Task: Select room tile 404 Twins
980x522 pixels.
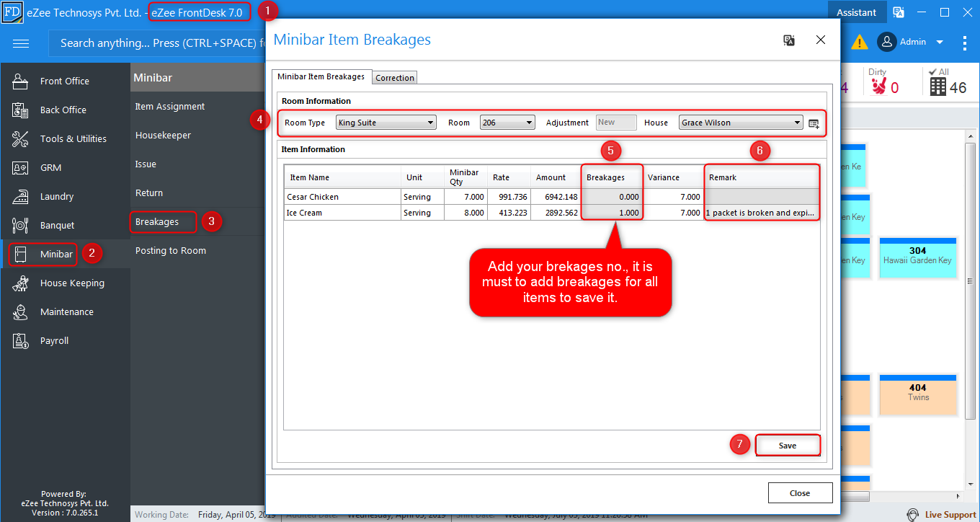Action: click(917, 397)
